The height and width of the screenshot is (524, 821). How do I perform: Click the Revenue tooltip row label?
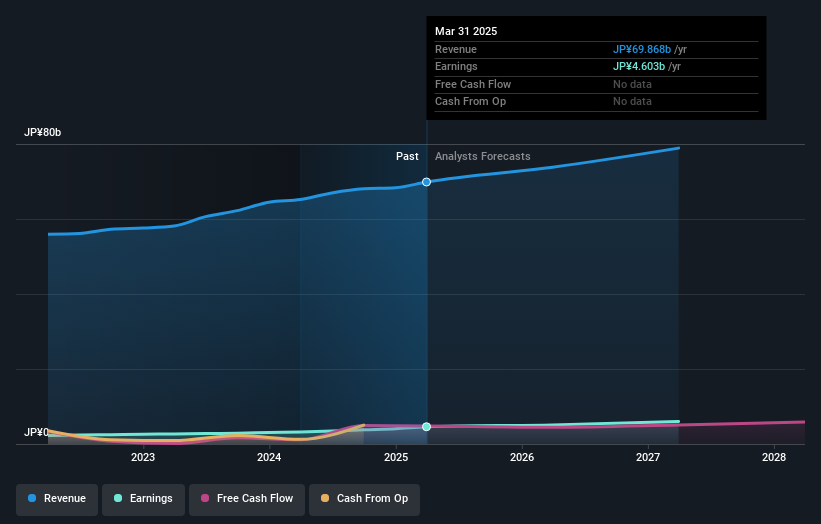pos(456,49)
